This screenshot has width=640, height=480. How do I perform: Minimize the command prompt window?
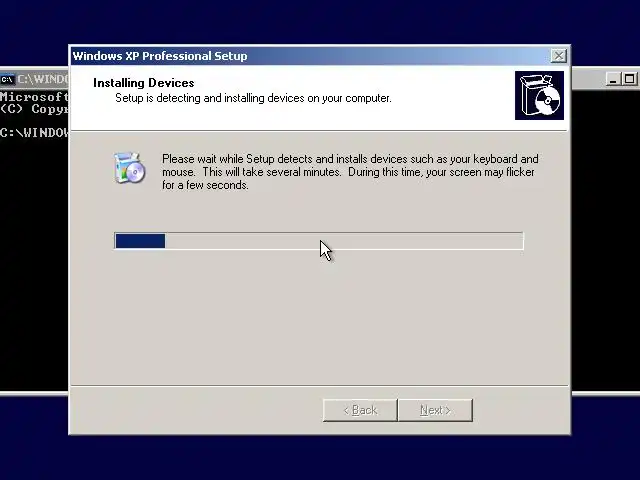pos(613,79)
